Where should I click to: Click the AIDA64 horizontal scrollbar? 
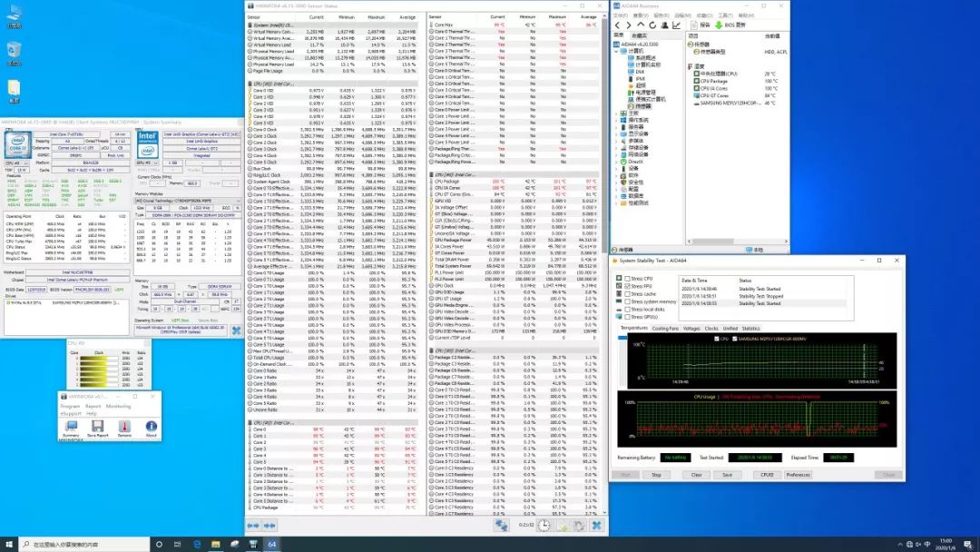[x=738, y=241]
